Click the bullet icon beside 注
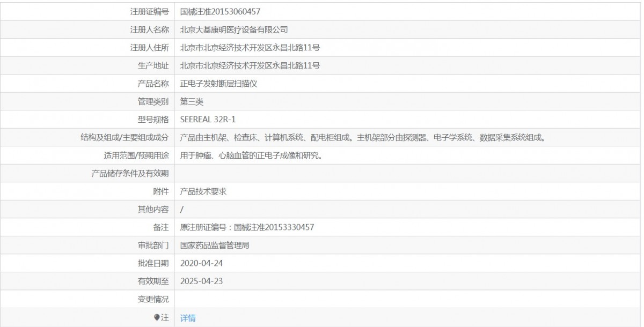Screen dimensions: 644x327 pos(157,318)
